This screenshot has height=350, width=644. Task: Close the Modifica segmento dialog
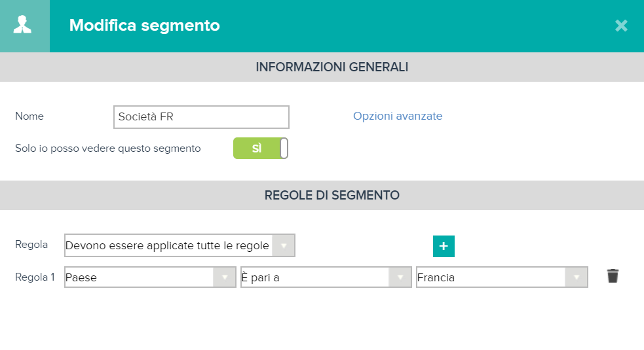click(621, 26)
